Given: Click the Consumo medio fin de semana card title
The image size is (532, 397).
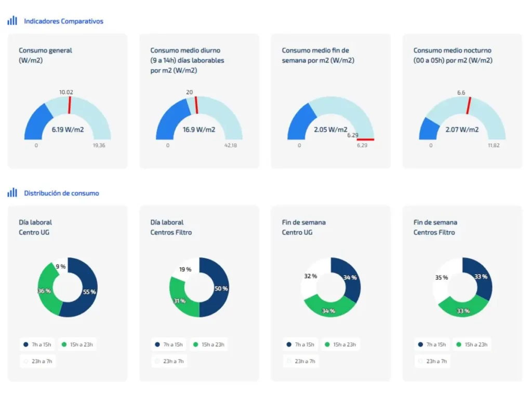Looking at the screenshot, I should pyautogui.click(x=318, y=55).
